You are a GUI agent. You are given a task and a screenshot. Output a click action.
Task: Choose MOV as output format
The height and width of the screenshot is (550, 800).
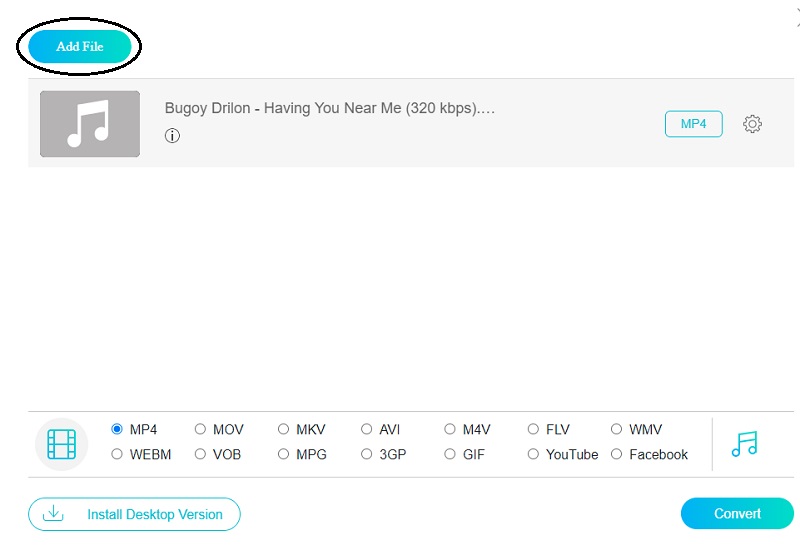coord(201,429)
